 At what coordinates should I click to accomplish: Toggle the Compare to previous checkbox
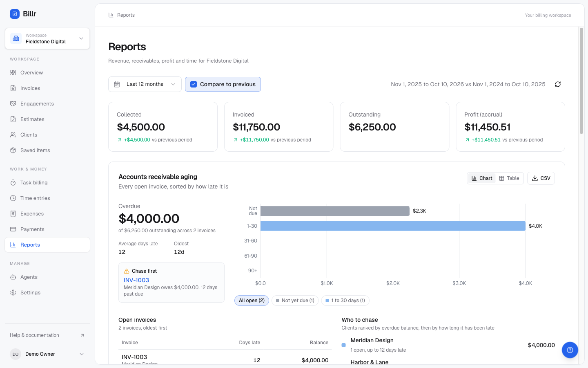(194, 84)
